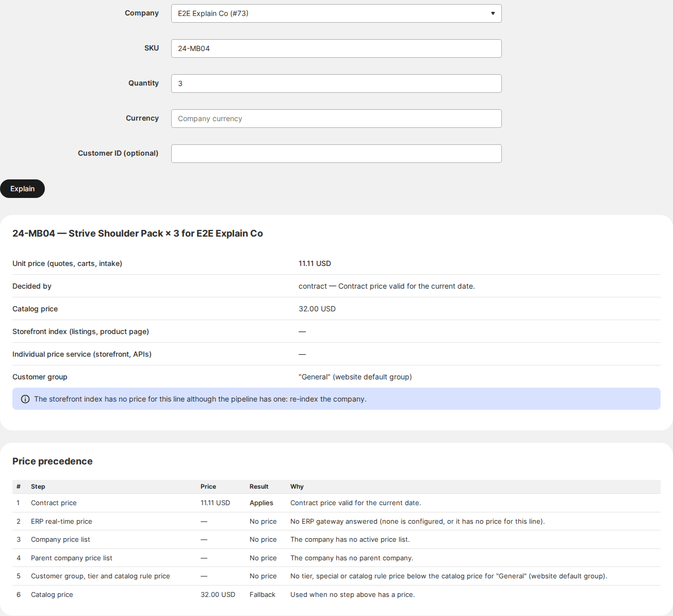673x616 pixels.
Task: Click the "Customer ID (optional)" form label
Action: (118, 153)
